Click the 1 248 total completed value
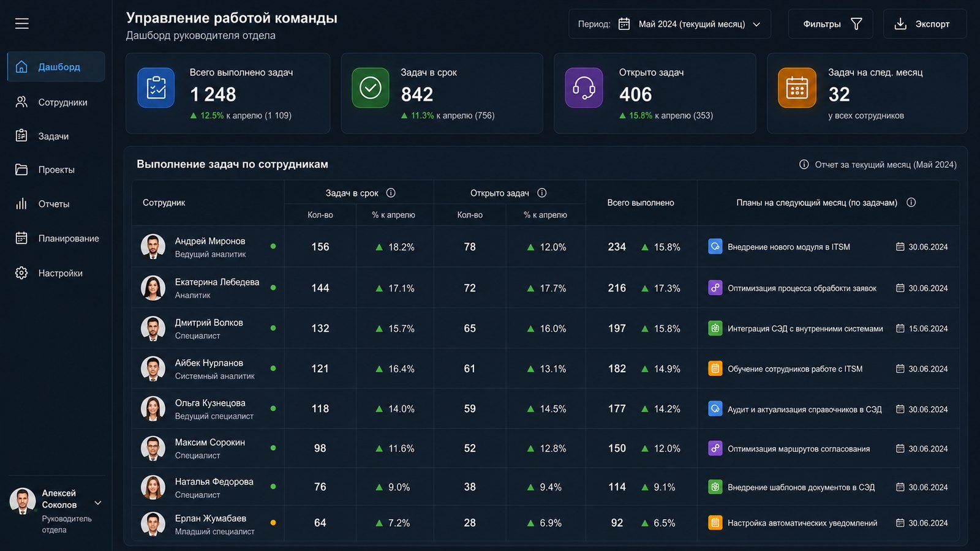Image resolution: width=980 pixels, height=551 pixels. [213, 94]
